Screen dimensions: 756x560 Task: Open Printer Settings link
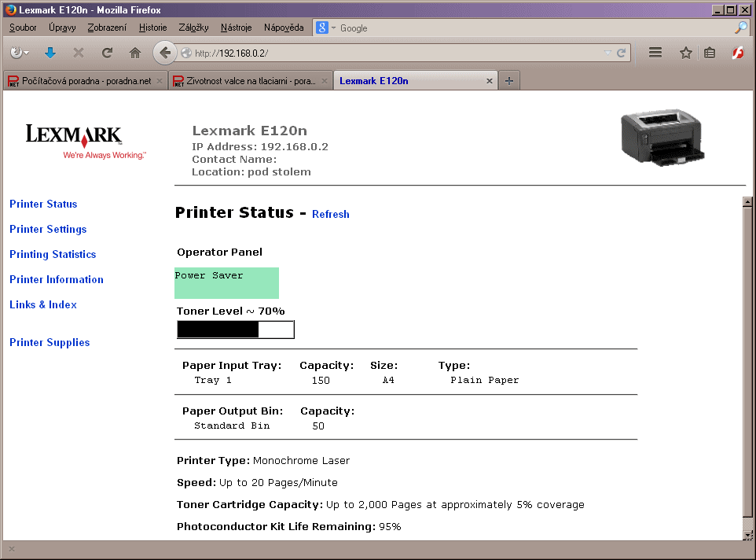(x=48, y=229)
